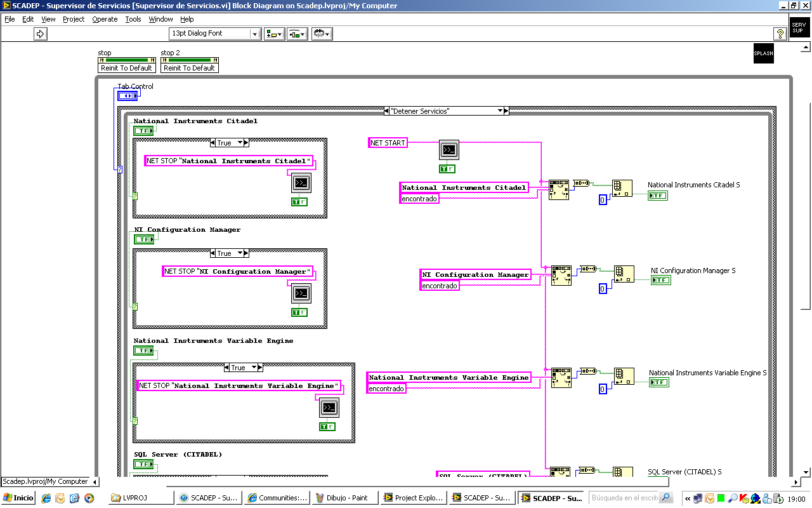Select the System Exec node beside NET START
The image size is (812, 508).
tap(449, 150)
